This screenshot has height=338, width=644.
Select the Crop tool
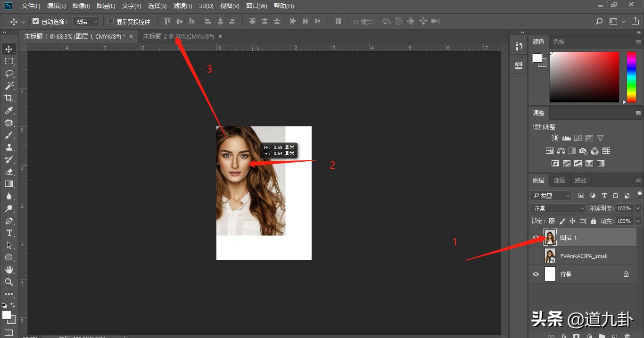point(8,98)
